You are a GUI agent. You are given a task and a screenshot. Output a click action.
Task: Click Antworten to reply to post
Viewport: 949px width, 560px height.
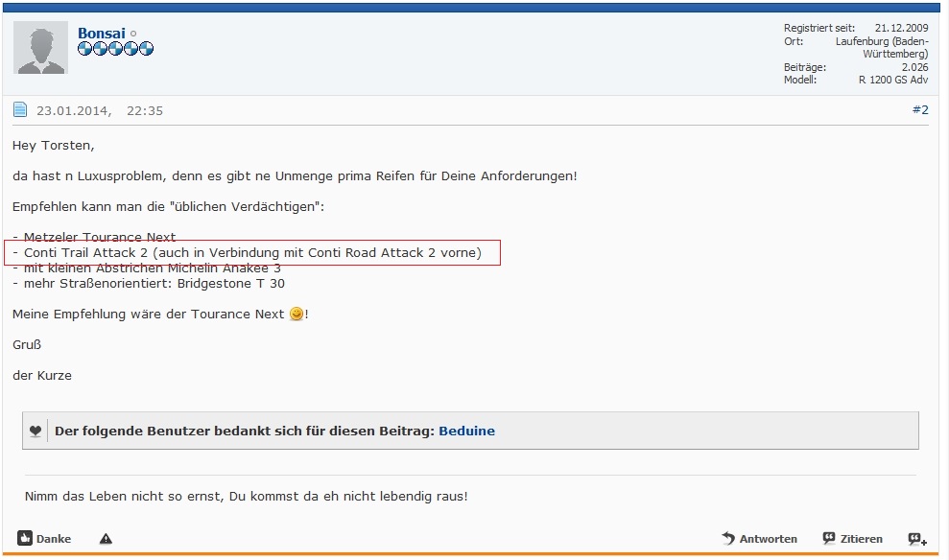759,539
